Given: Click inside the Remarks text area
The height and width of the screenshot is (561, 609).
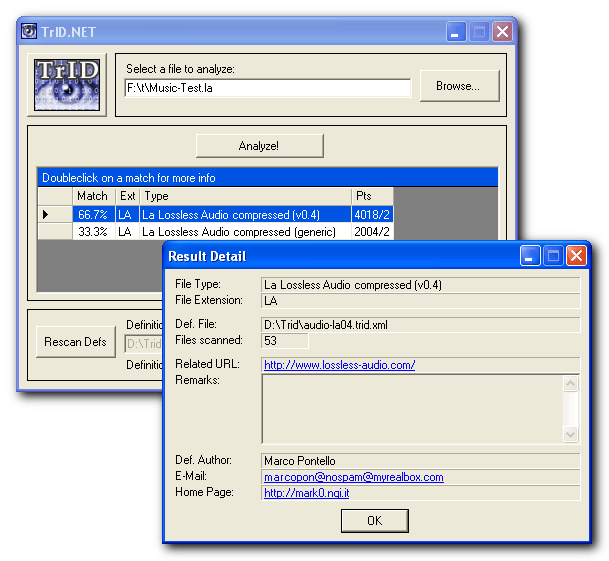Looking at the screenshot, I should coord(412,409).
